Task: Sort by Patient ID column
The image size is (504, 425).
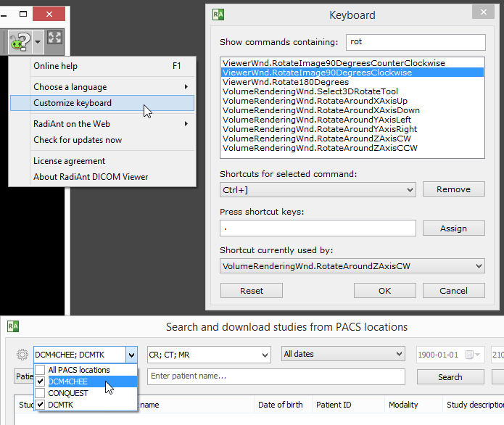Action: (x=348, y=405)
